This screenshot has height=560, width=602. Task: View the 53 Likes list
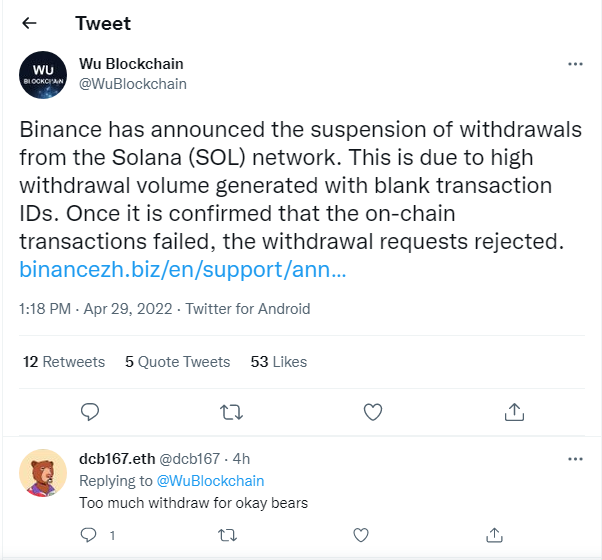coord(279,362)
